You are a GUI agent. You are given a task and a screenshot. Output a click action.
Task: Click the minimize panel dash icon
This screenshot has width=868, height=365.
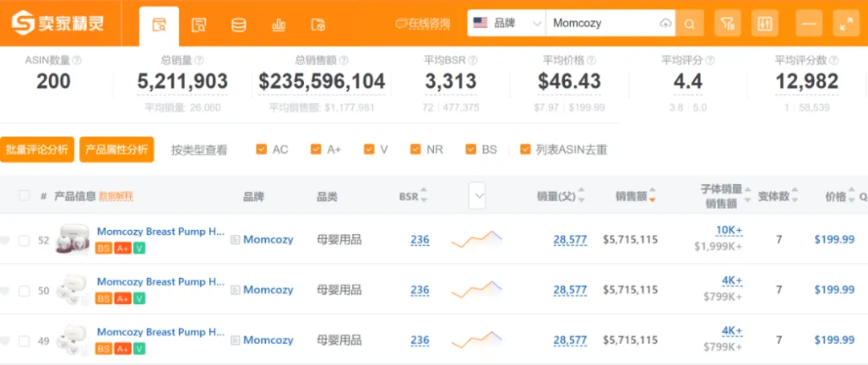(x=809, y=23)
